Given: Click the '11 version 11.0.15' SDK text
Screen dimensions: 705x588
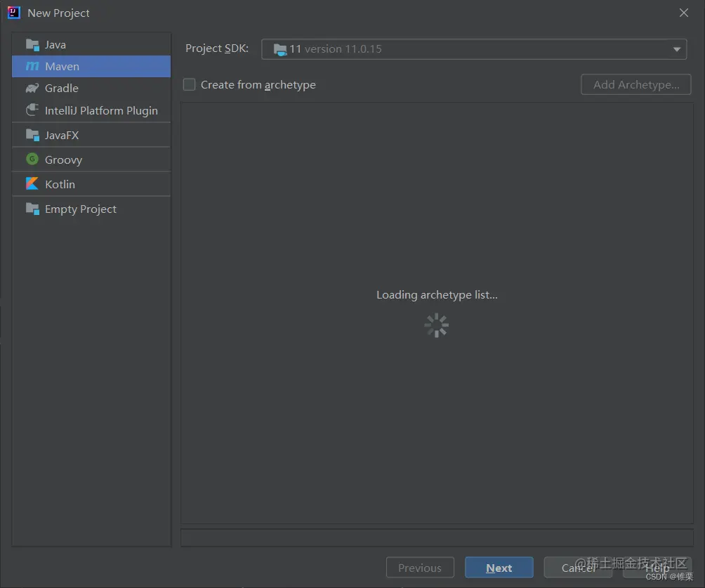Looking at the screenshot, I should pos(336,49).
